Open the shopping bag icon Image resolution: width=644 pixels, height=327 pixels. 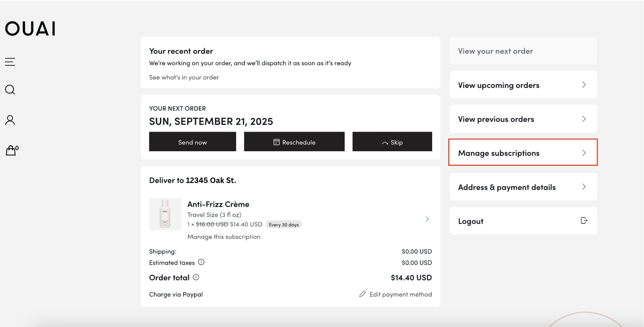click(11, 150)
